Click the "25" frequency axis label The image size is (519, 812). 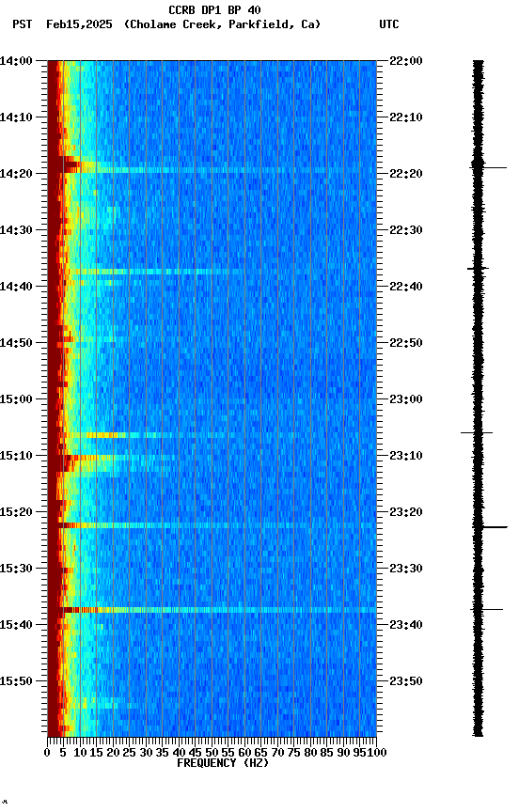point(130,754)
